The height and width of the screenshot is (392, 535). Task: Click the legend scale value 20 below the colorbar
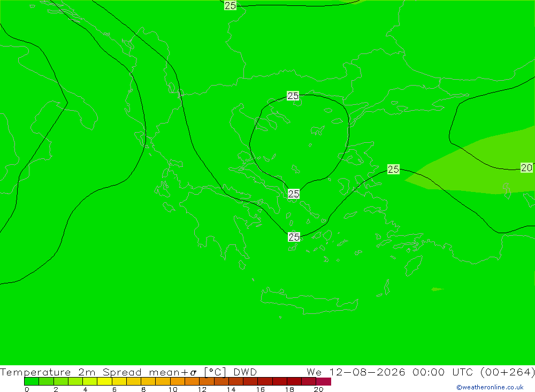319,389
